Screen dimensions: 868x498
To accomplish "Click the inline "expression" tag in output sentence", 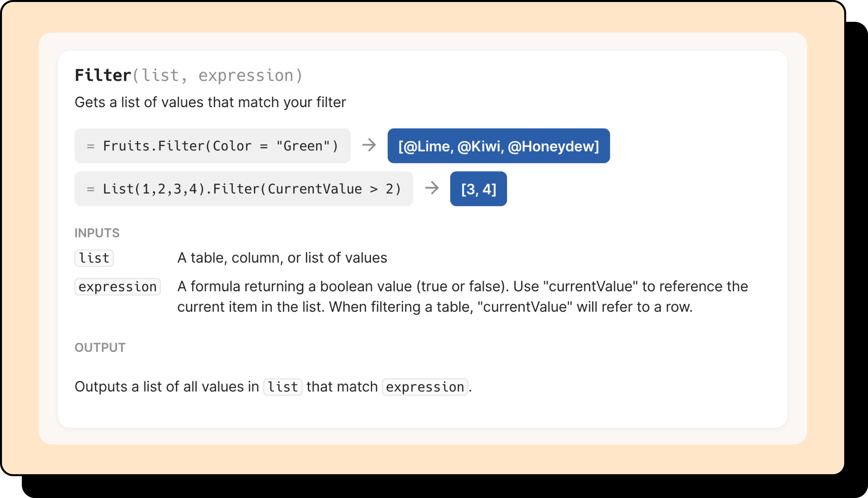I will coord(425,387).
